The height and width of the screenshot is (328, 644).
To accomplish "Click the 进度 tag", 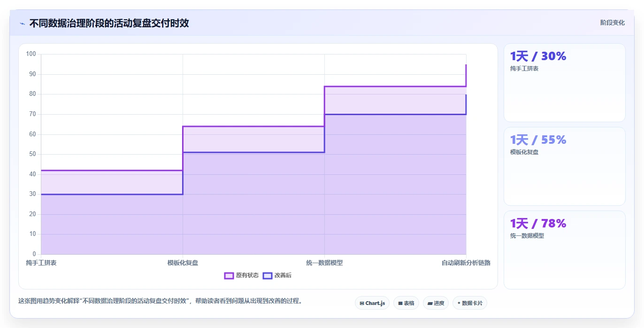I will tap(436, 303).
